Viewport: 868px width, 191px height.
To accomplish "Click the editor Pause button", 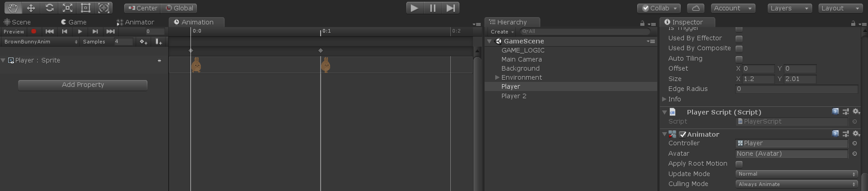I will click(432, 8).
